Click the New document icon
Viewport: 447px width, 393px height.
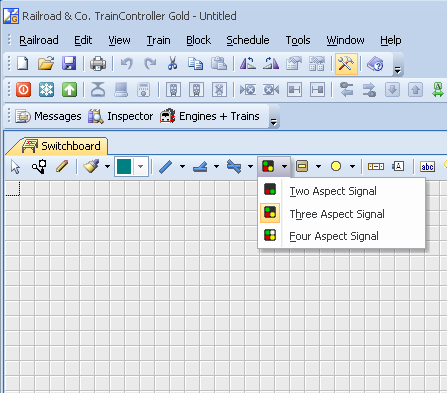[22, 63]
